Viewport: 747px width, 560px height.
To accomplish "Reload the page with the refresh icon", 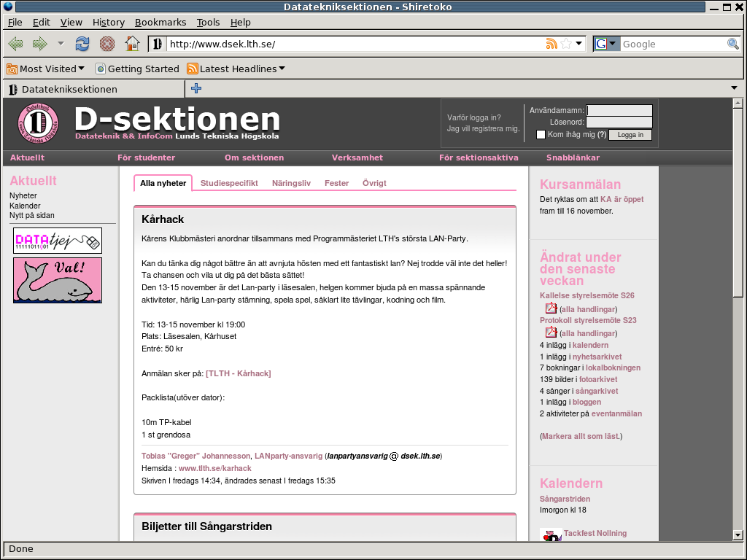I will click(82, 44).
